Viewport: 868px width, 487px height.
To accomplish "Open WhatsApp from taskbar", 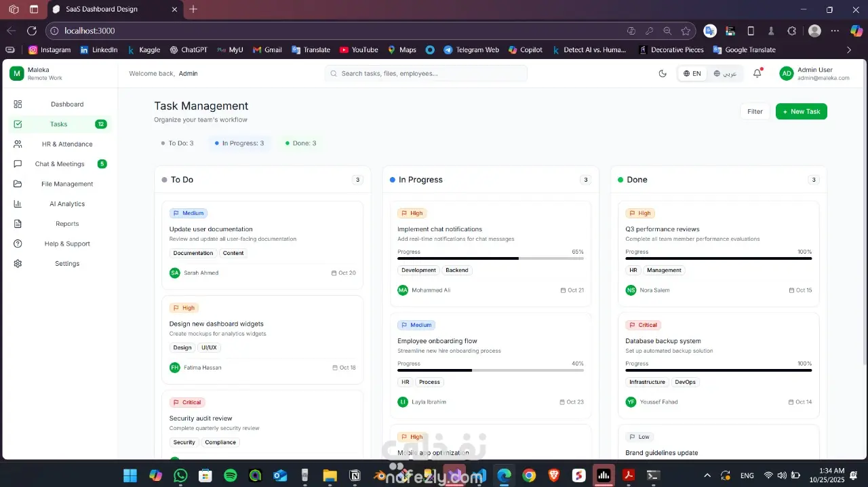I will [x=180, y=475].
